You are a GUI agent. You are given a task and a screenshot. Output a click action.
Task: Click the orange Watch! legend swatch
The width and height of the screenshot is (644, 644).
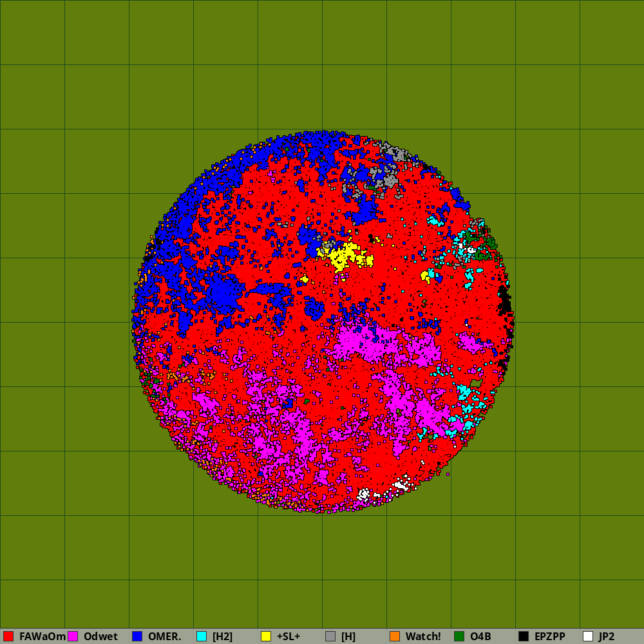coord(395,636)
